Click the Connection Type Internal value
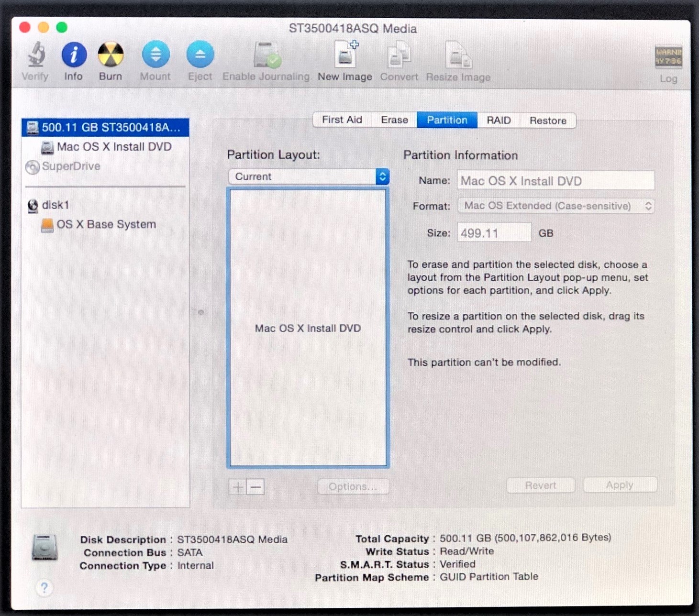Screen dimensions: 699x616 click(x=196, y=566)
